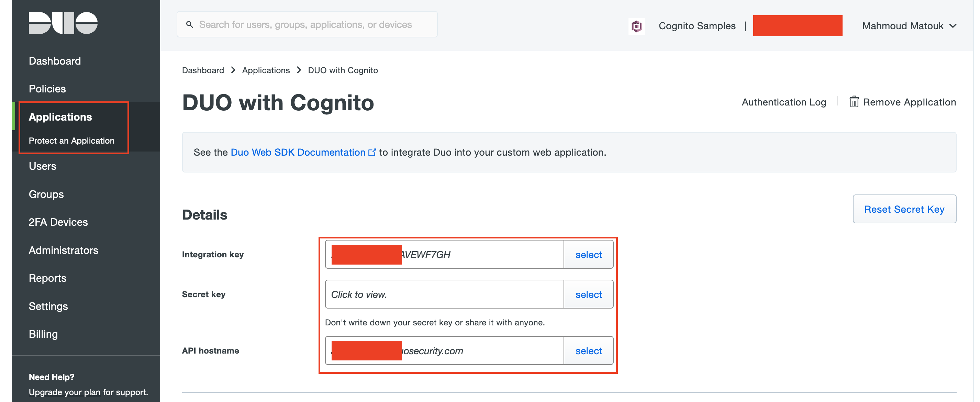
Task: Click select next to Secret key
Action: 588,294
